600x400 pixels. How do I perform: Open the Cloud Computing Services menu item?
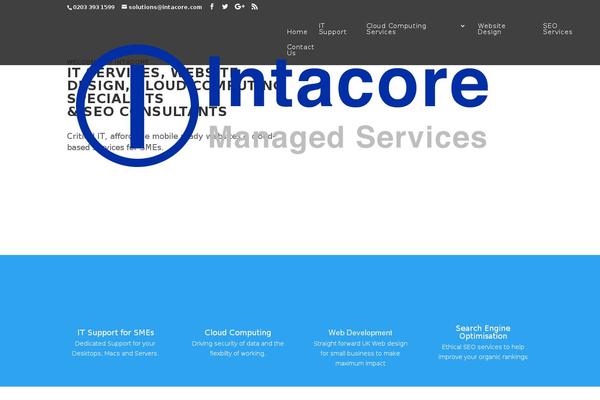point(396,29)
